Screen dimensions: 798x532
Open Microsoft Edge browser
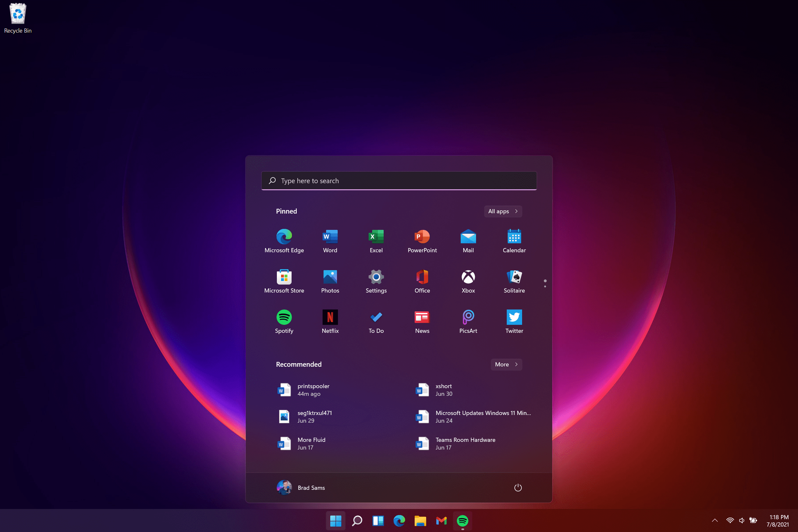[284, 237]
